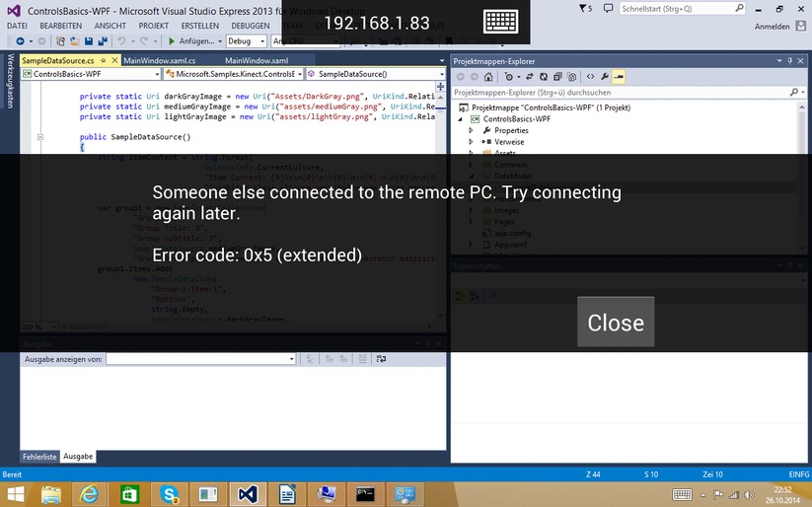The width and height of the screenshot is (812, 507).
Task: Open the Debug configuration dropdown
Action: pyautogui.click(x=247, y=40)
